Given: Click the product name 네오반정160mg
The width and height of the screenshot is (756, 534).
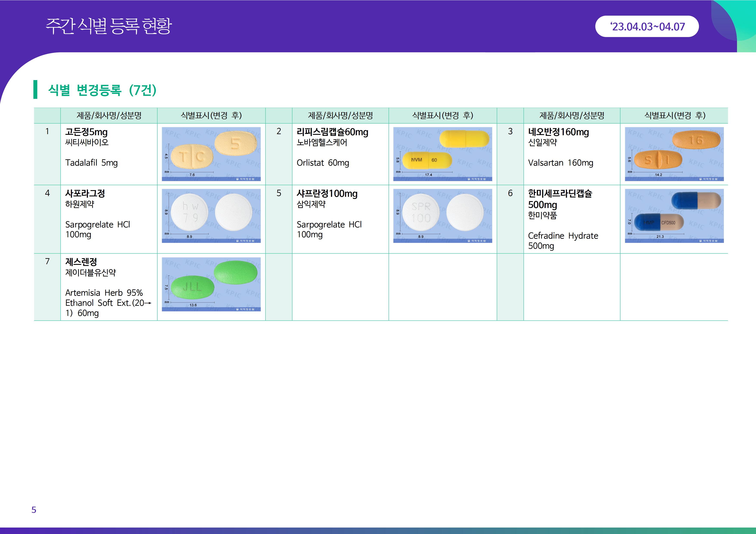Looking at the screenshot, I should [x=558, y=132].
